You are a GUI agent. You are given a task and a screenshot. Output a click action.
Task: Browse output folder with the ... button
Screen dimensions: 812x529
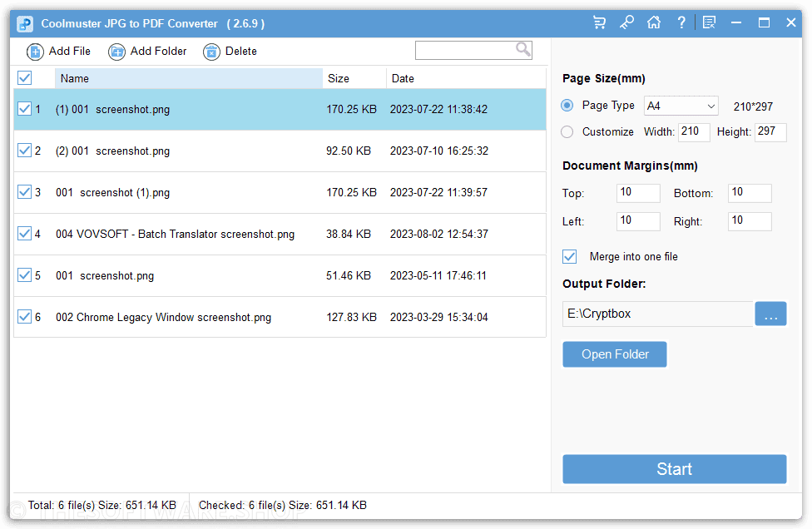pyautogui.click(x=770, y=314)
